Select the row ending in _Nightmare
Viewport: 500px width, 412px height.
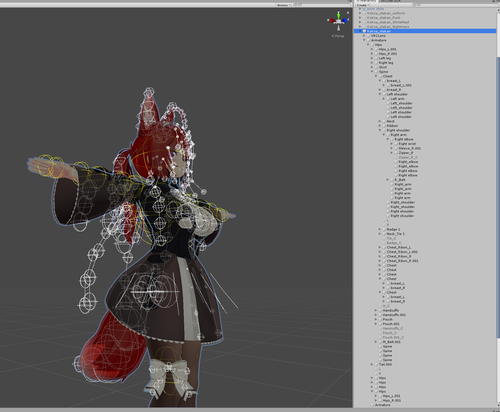pyautogui.click(x=425, y=27)
